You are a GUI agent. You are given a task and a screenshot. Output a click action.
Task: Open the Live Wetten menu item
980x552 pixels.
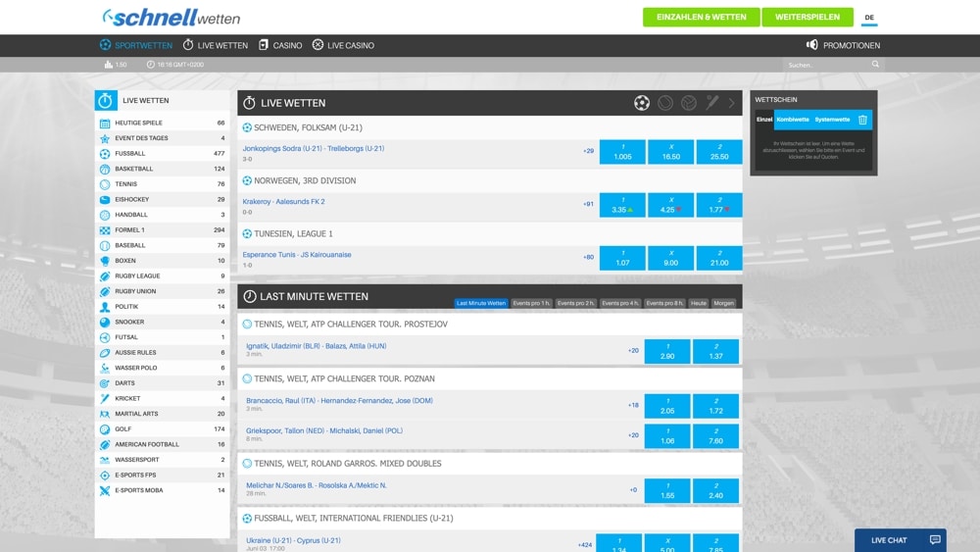coord(215,45)
